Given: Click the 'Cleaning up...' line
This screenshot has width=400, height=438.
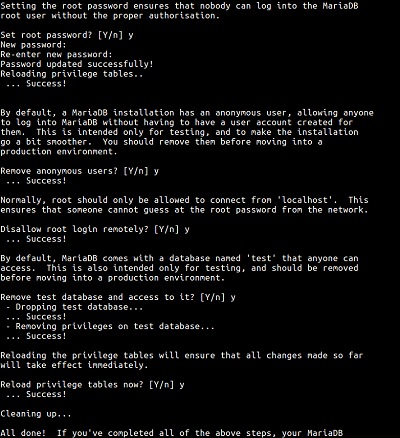Looking at the screenshot, I should tap(36, 414).
